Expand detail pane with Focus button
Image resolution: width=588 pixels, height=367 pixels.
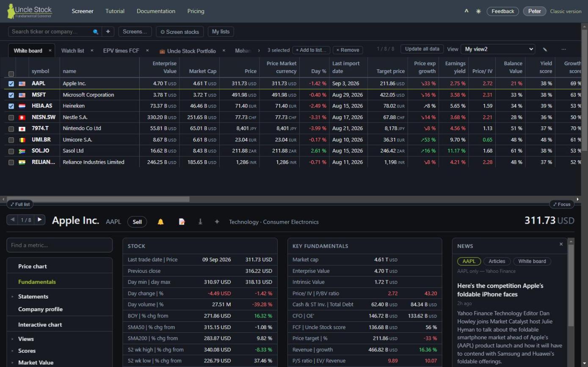click(x=562, y=204)
